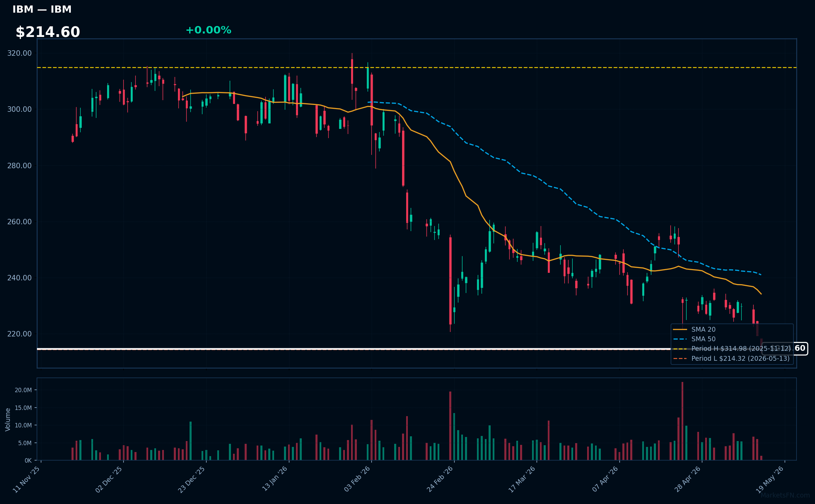Screen dimensions: 815x504
Task: Click the IBM — IBM chart title
Action: point(42,10)
